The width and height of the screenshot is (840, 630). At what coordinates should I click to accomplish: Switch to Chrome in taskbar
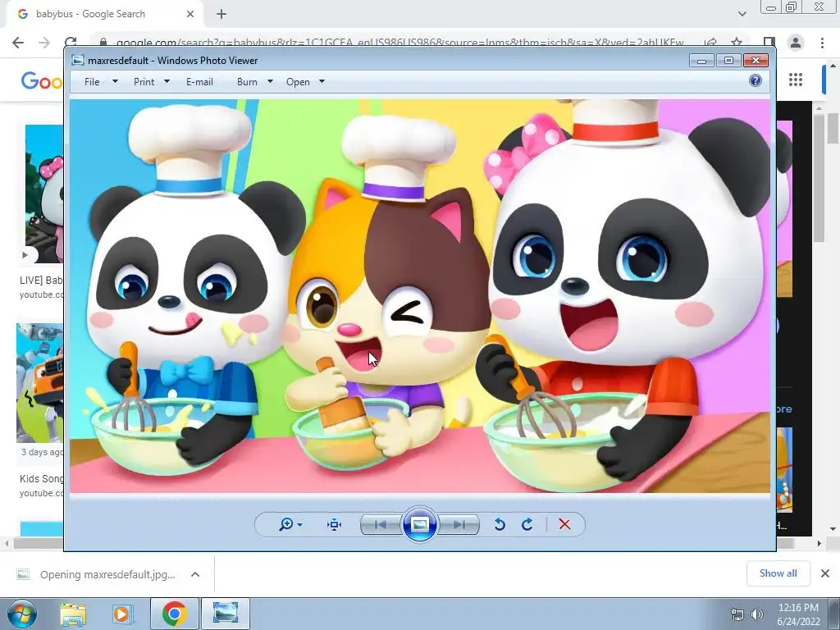[174, 614]
